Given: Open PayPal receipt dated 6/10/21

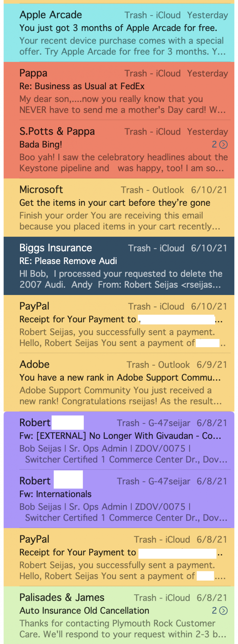Looking at the screenshot, I should 119,324.
